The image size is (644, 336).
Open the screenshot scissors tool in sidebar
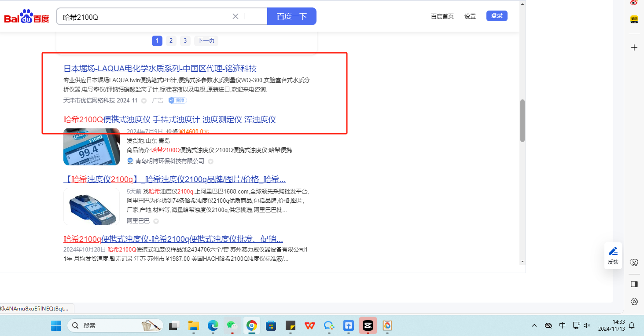click(634, 263)
